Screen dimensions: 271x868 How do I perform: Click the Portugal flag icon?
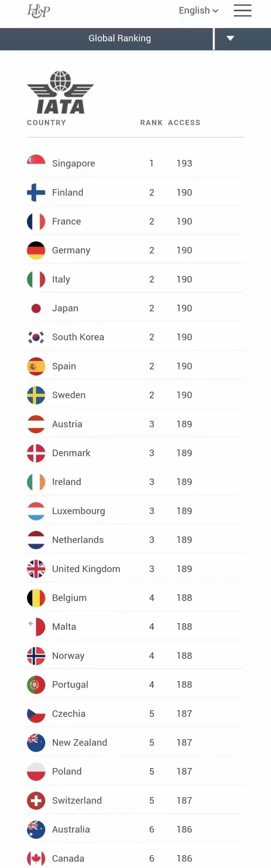[x=36, y=685]
